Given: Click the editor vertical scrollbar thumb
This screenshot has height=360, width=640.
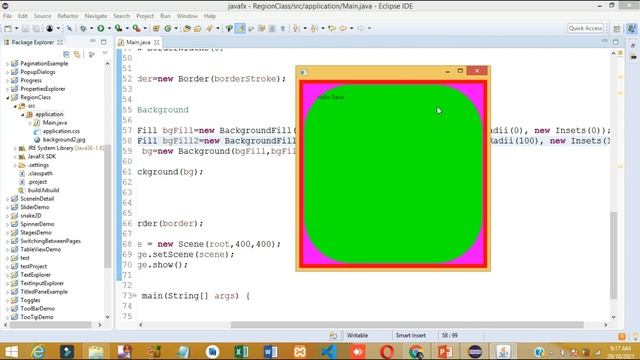Looking at the screenshot, I should click(x=613, y=256).
